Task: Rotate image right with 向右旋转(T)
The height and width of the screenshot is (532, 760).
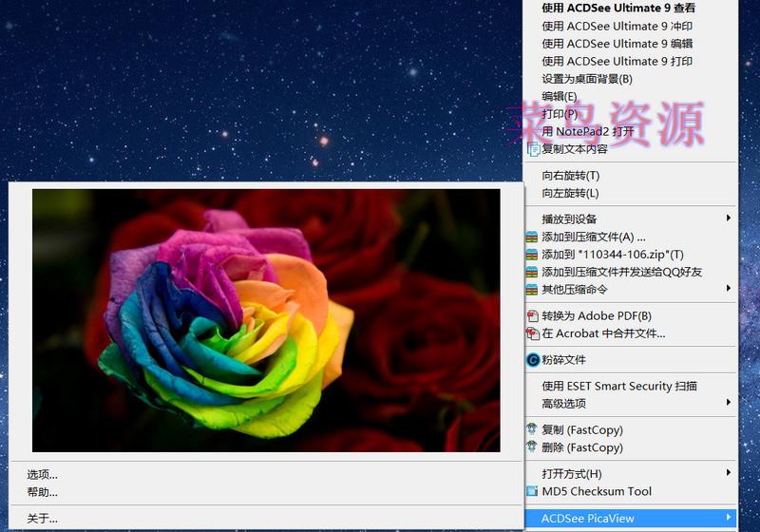Action: 571,176
